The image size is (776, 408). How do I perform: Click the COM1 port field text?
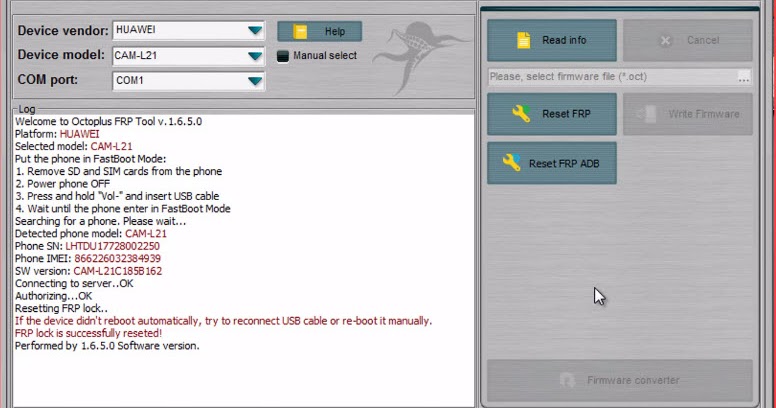[130, 80]
